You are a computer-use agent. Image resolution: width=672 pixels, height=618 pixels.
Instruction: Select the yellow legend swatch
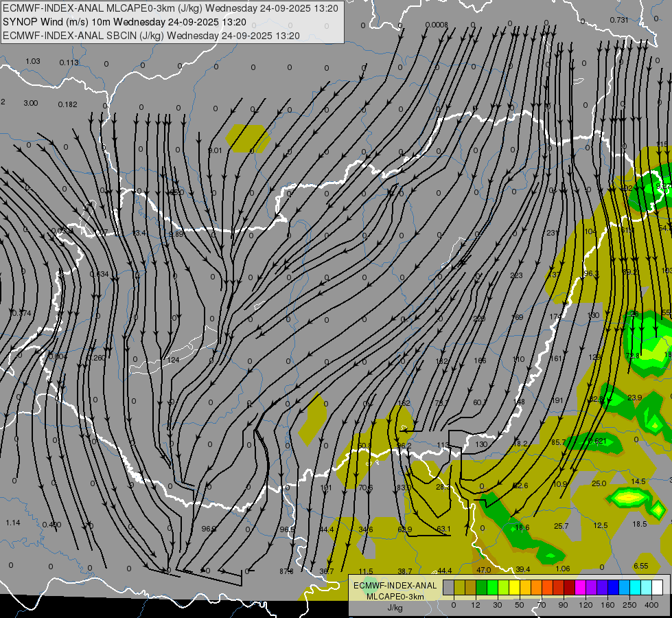pyautogui.click(x=515, y=587)
